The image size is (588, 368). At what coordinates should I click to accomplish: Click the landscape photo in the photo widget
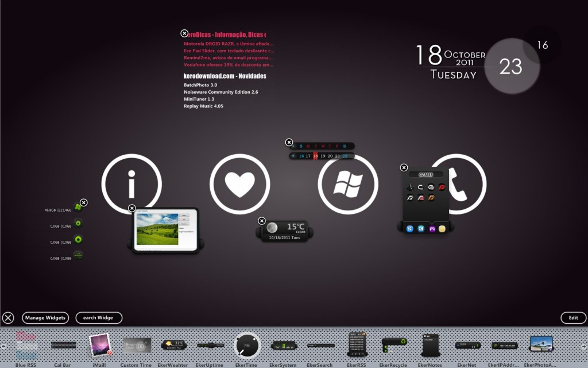click(157, 229)
